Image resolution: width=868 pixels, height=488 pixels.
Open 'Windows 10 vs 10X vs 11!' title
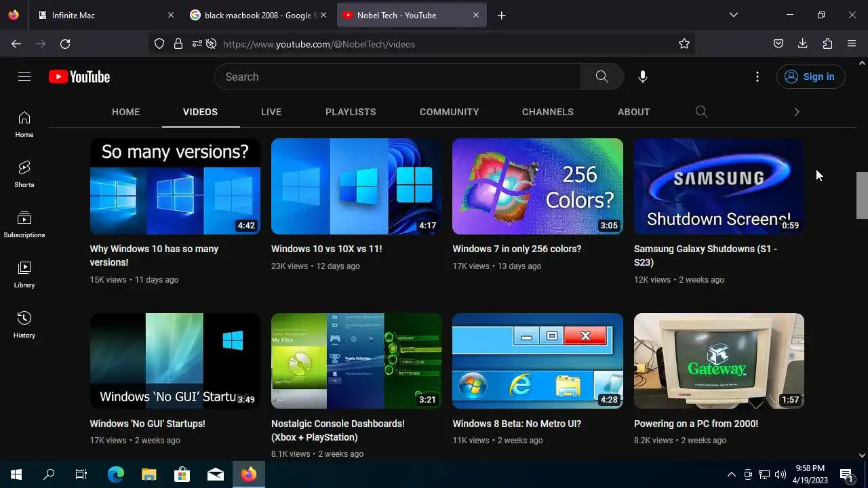click(x=327, y=249)
